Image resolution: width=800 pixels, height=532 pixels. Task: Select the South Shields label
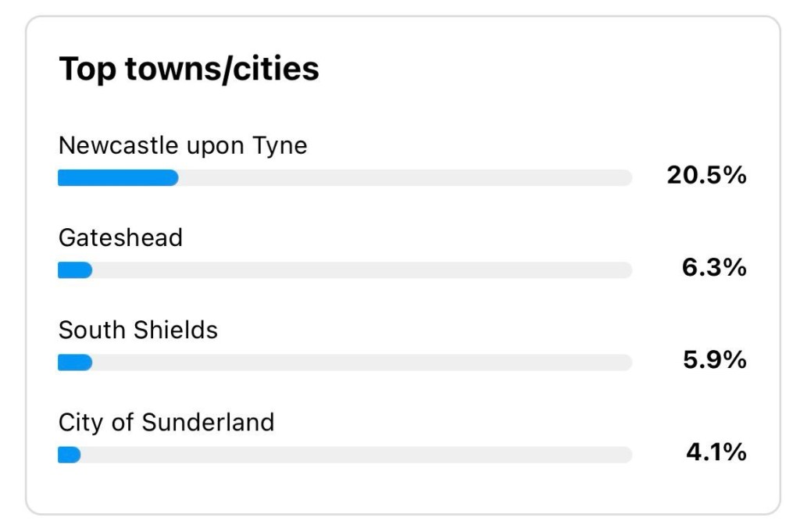(138, 330)
